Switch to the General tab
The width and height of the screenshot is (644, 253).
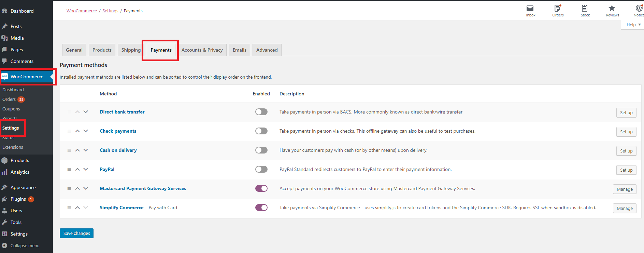74,50
